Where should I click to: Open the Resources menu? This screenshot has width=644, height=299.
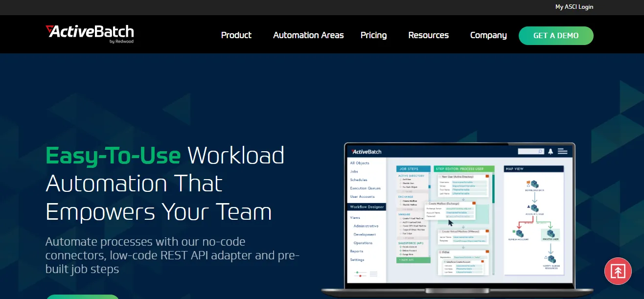(x=428, y=35)
